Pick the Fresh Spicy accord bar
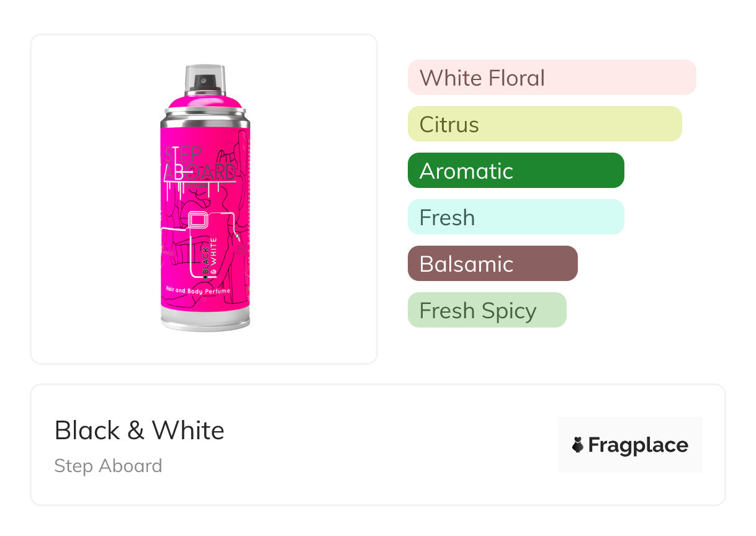Screen dimensions: 756x536 (487, 310)
